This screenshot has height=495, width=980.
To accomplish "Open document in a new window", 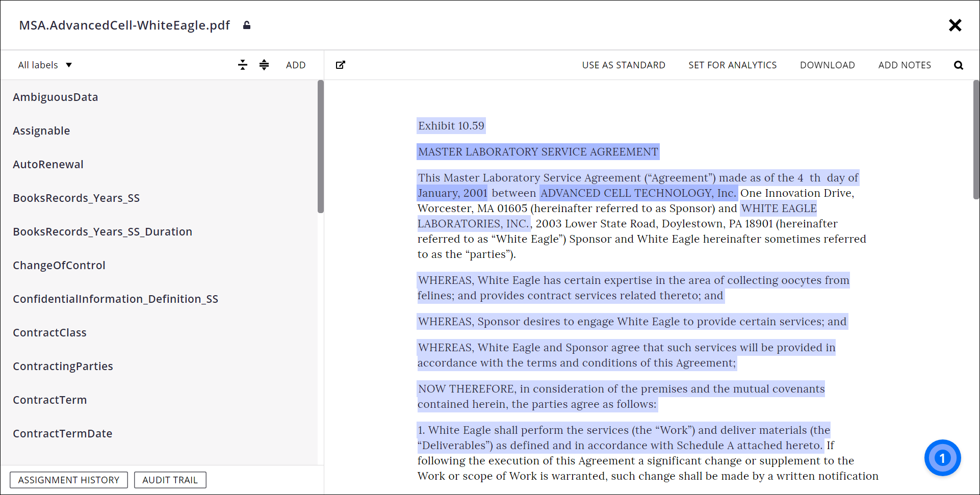I will pos(341,65).
